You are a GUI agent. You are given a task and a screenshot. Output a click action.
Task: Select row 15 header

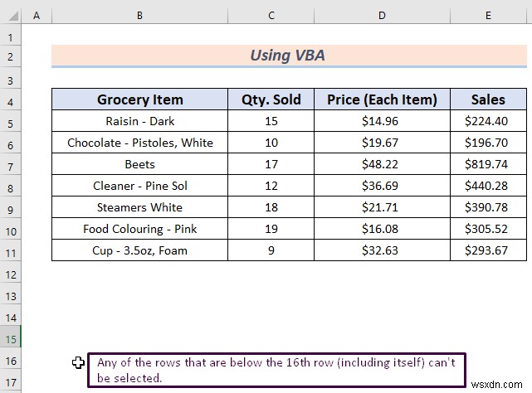(11, 339)
